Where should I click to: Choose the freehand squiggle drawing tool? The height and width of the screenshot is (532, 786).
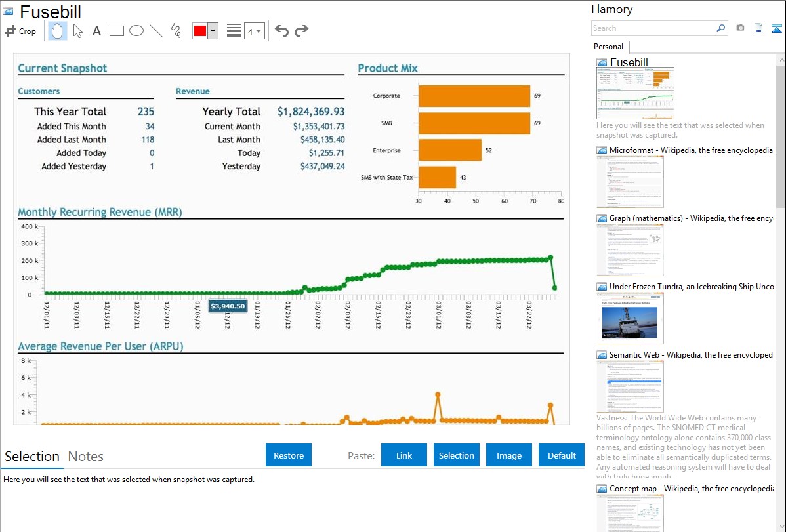pyautogui.click(x=176, y=31)
